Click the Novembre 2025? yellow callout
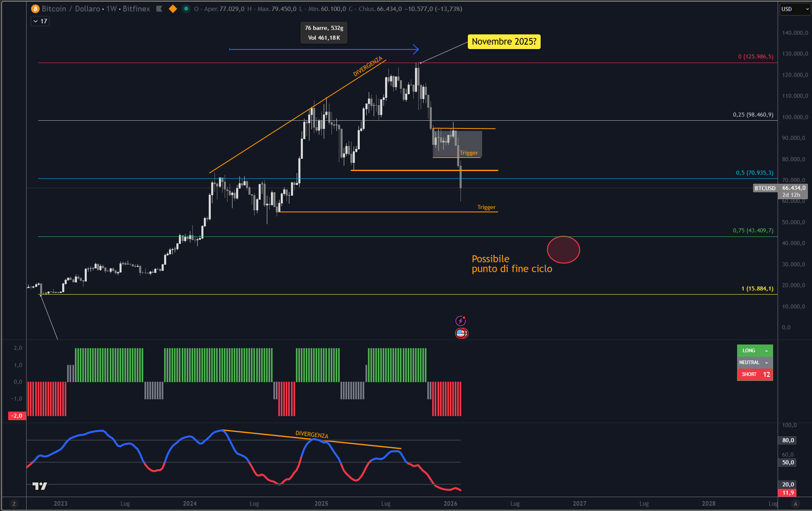 [x=504, y=42]
